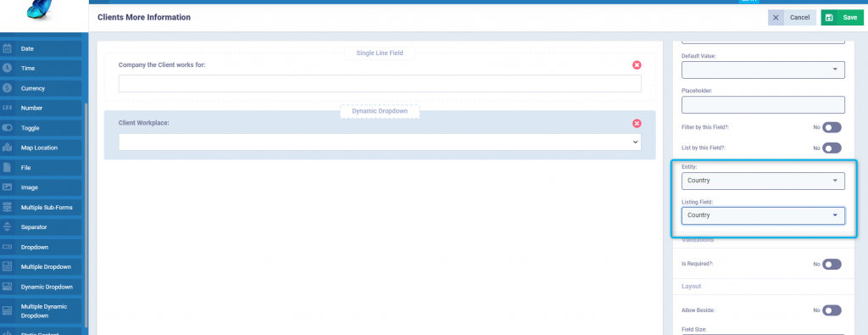Add a Dropdown field from sidebar
This screenshot has width=868, height=335.
(41, 247)
